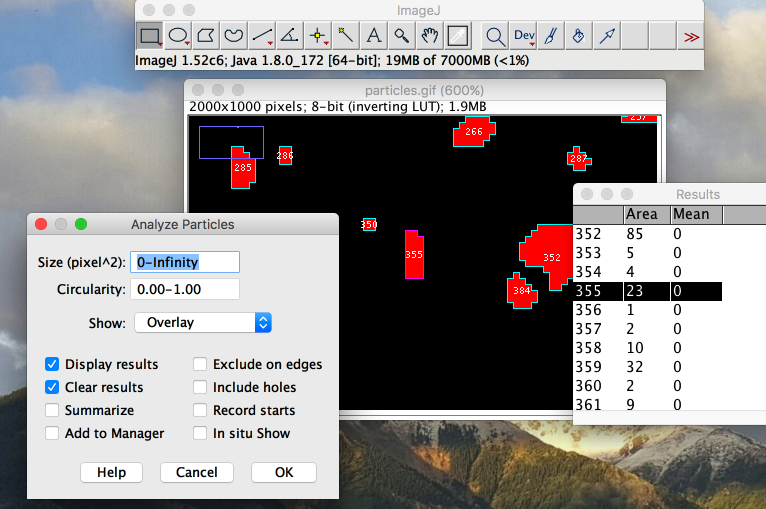766x509 pixels.
Task: Toggle the Summarize checkbox
Action: tap(52, 410)
